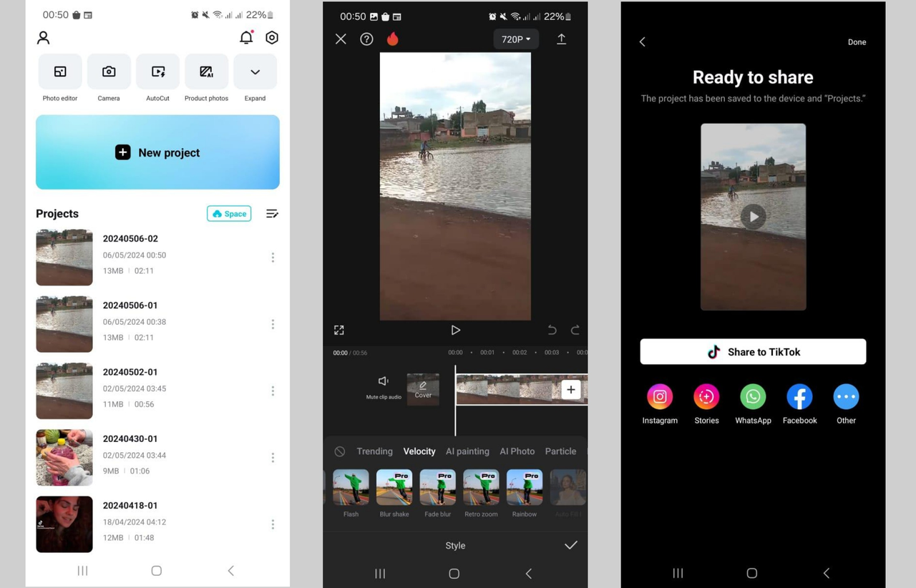This screenshot has height=588, width=916.
Task: Open the Photo editor tool
Action: [x=59, y=72]
